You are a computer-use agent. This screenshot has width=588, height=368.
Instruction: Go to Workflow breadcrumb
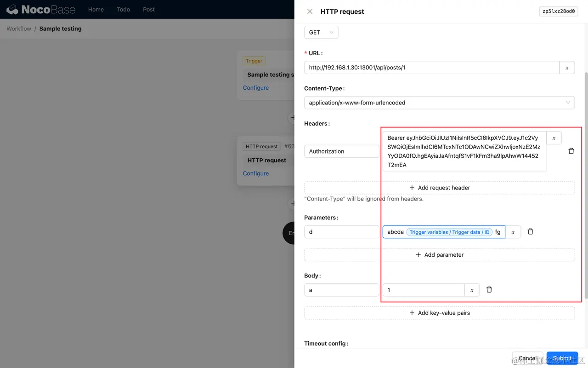pyautogui.click(x=19, y=29)
